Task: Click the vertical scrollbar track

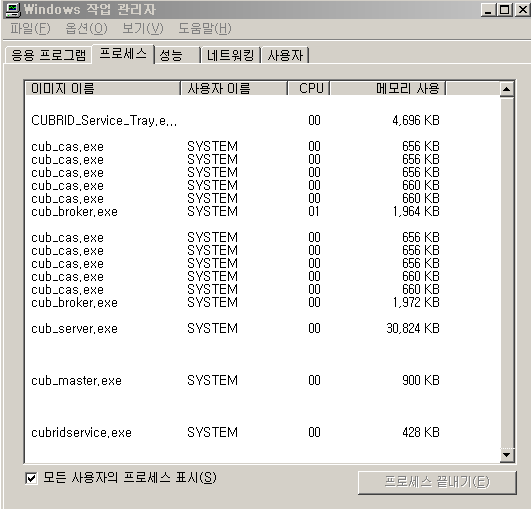Action: point(507,272)
